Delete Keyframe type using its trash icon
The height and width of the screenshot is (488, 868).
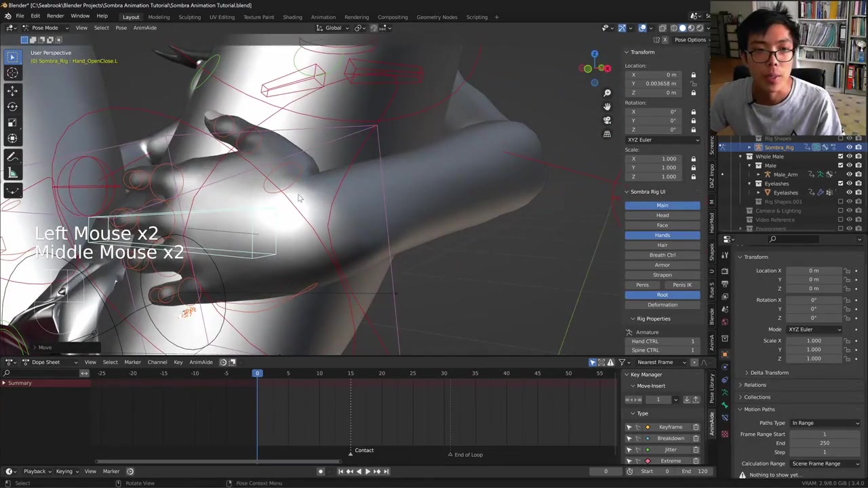[x=696, y=427]
